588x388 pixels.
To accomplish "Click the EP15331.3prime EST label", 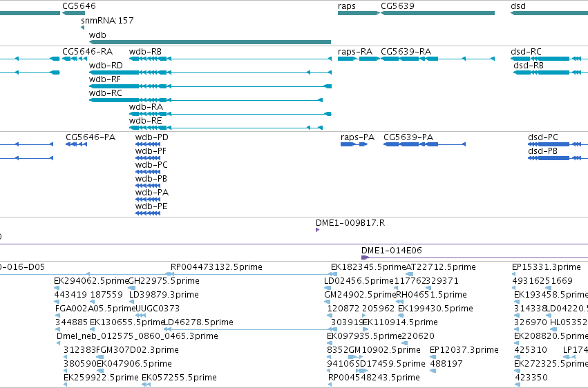I will [x=547, y=267].
